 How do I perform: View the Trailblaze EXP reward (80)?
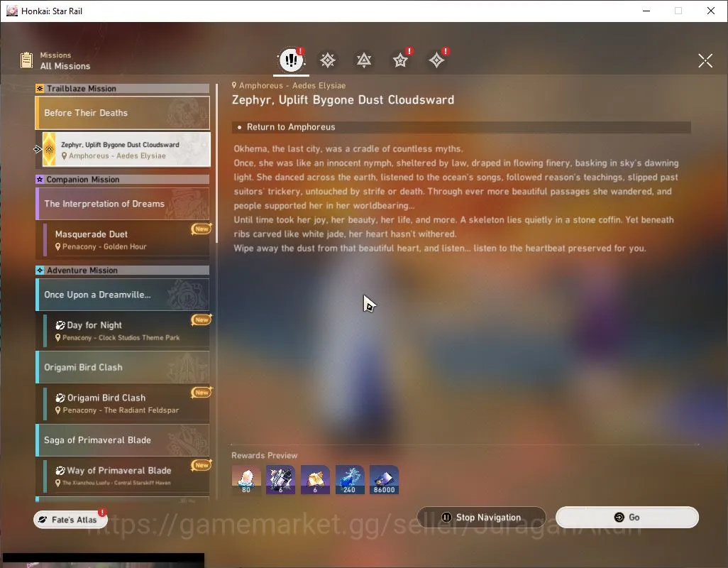pos(246,479)
